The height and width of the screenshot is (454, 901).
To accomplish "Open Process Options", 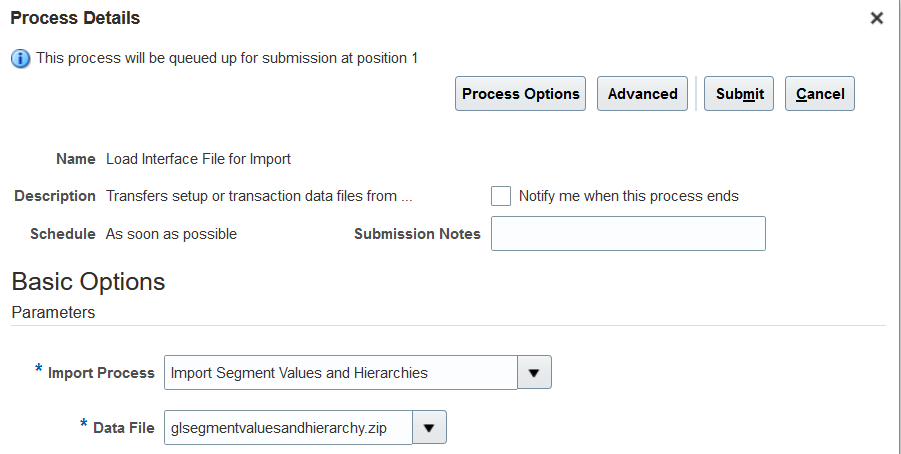I will [521, 94].
